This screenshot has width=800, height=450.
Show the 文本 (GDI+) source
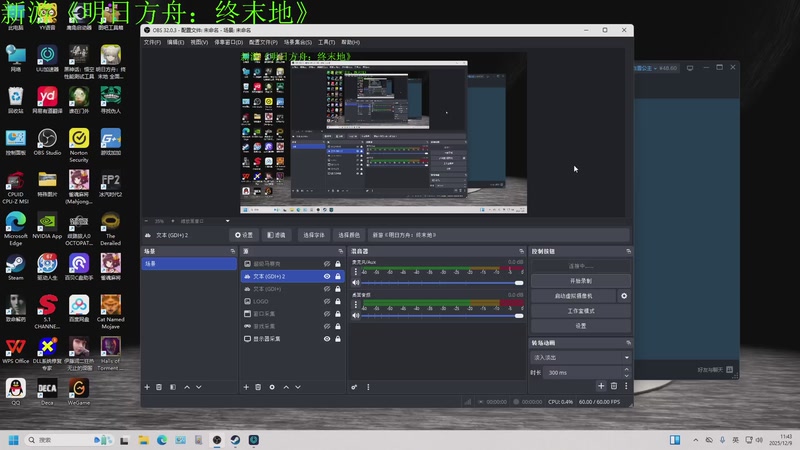click(327, 289)
